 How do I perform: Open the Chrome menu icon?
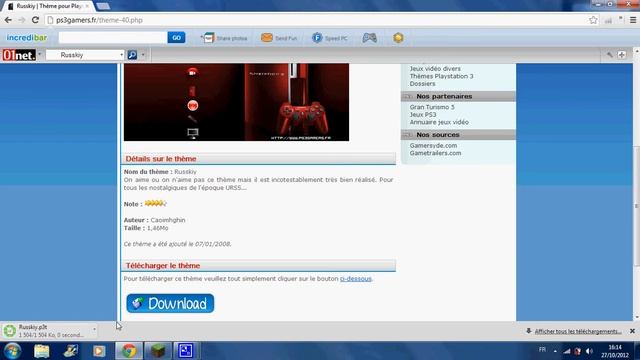(x=633, y=20)
